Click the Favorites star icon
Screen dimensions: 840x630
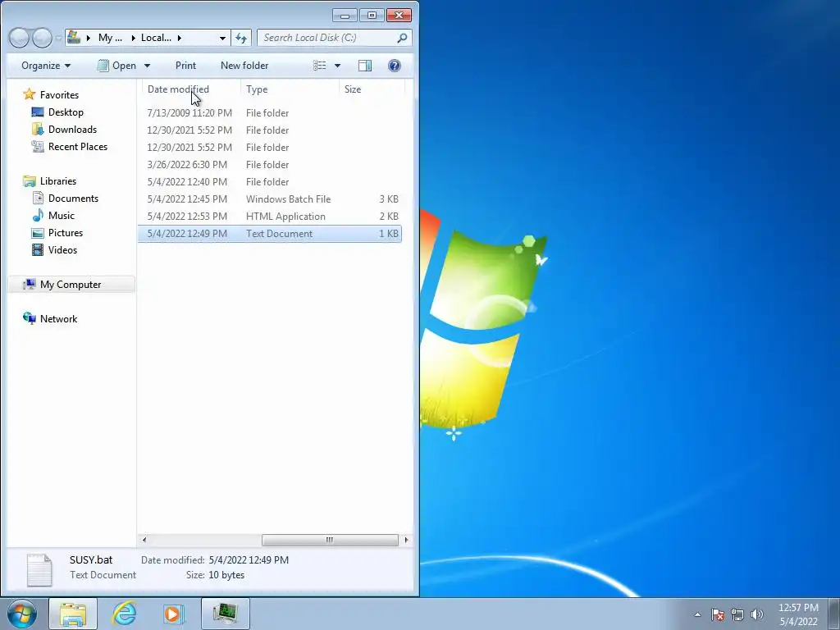tap(30, 95)
